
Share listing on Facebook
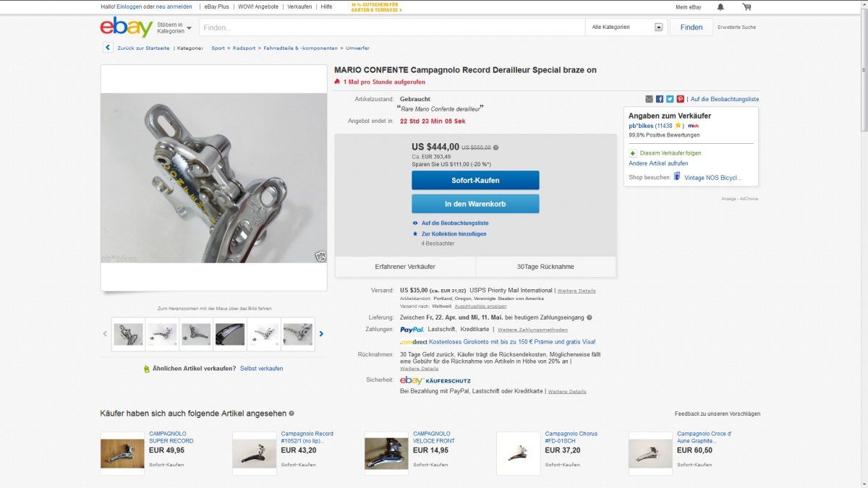pos(660,99)
